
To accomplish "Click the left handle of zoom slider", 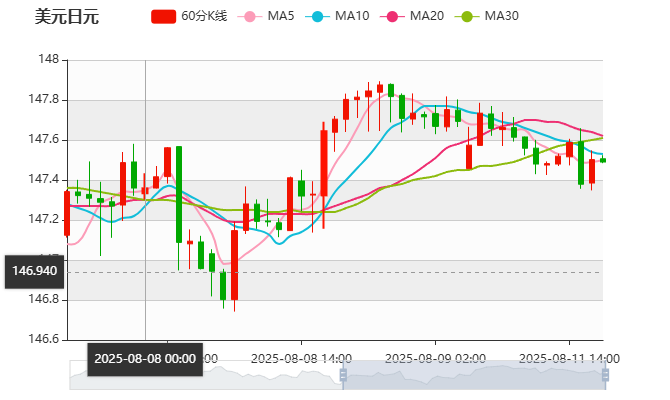I will (x=343, y=375).
